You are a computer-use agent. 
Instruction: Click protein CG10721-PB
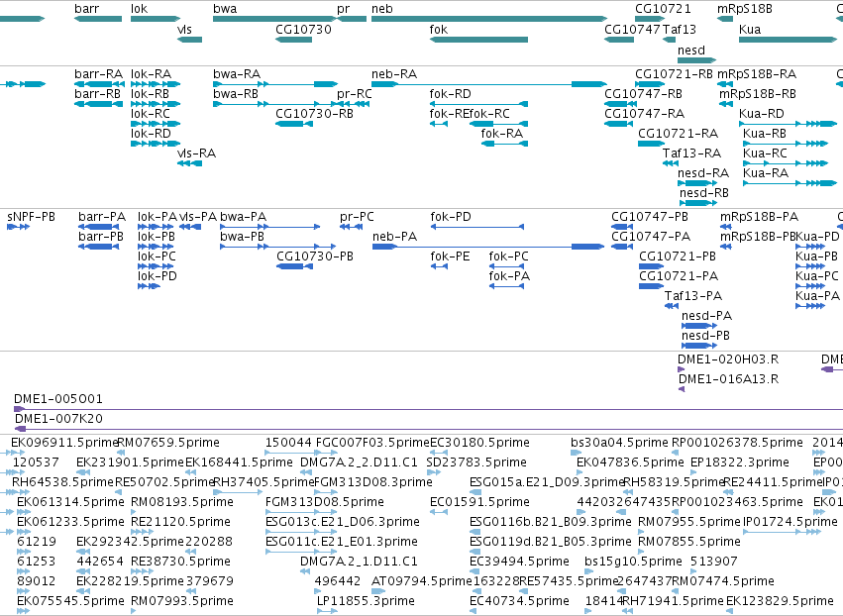click(x=678, y=257)
